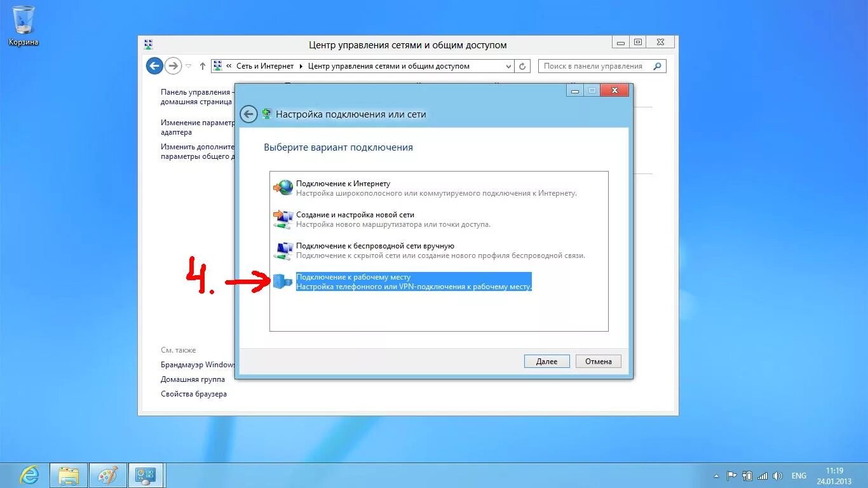Viewport: 868px width, 488px height.
Task: Click the wizard network icon beside the title
Action: [267, 114]
